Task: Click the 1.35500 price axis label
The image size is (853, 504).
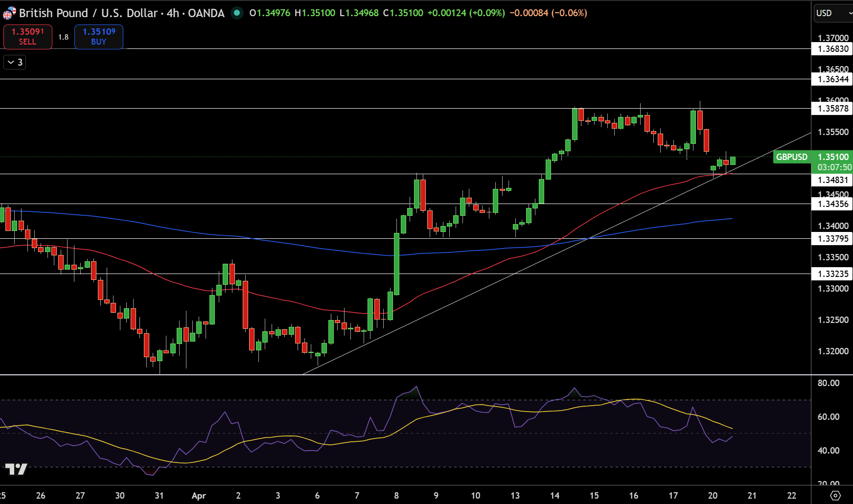Action: pos(833,132)
